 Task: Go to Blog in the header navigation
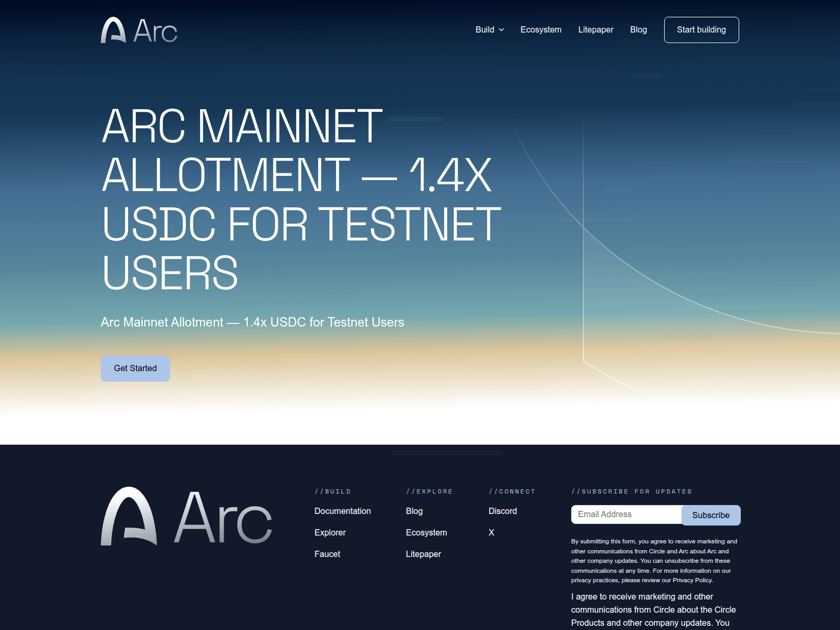click(638, 30)
